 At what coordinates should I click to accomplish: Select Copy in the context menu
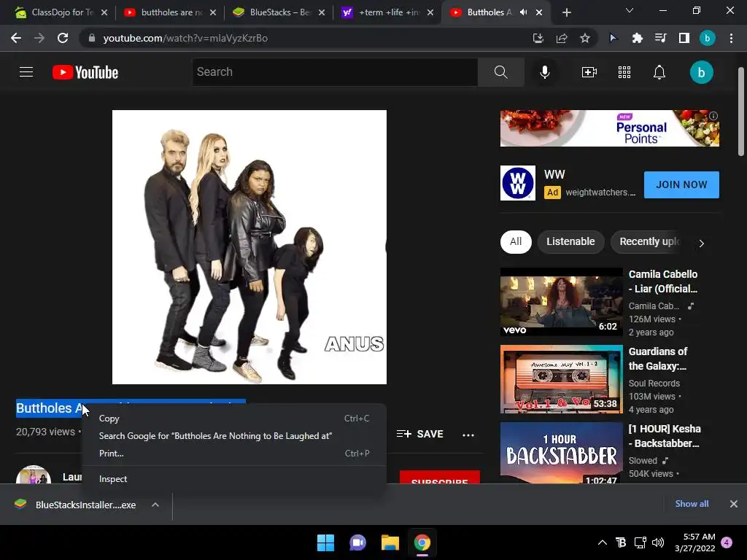[234, 419]
